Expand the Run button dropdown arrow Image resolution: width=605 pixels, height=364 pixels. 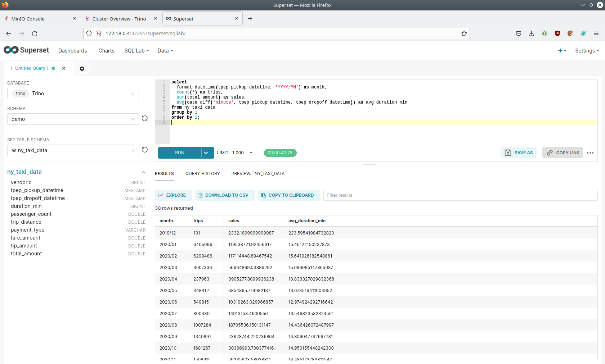point(206,153)
